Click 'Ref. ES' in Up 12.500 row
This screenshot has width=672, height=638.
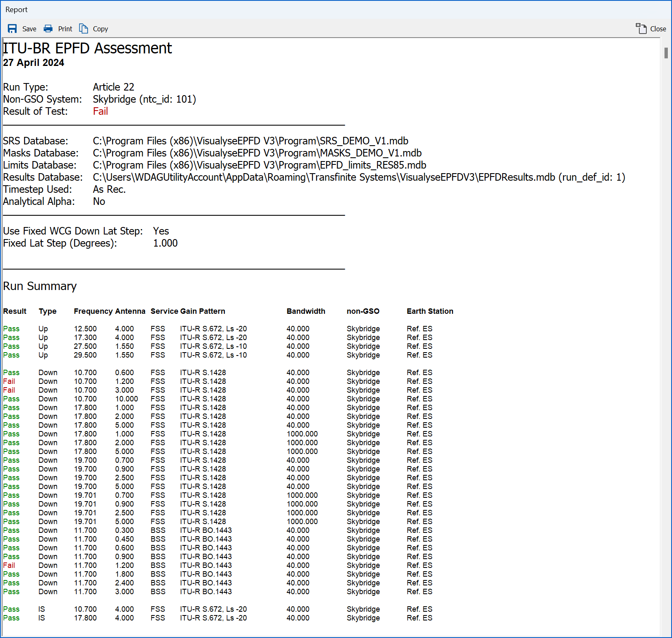click(x=420, y=329)
